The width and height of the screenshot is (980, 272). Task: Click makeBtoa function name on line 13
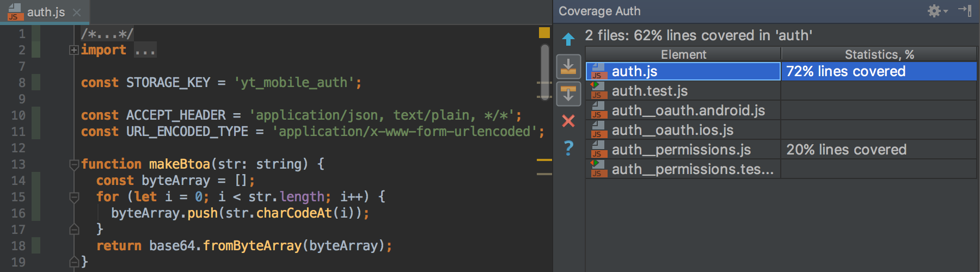[180, 164]
